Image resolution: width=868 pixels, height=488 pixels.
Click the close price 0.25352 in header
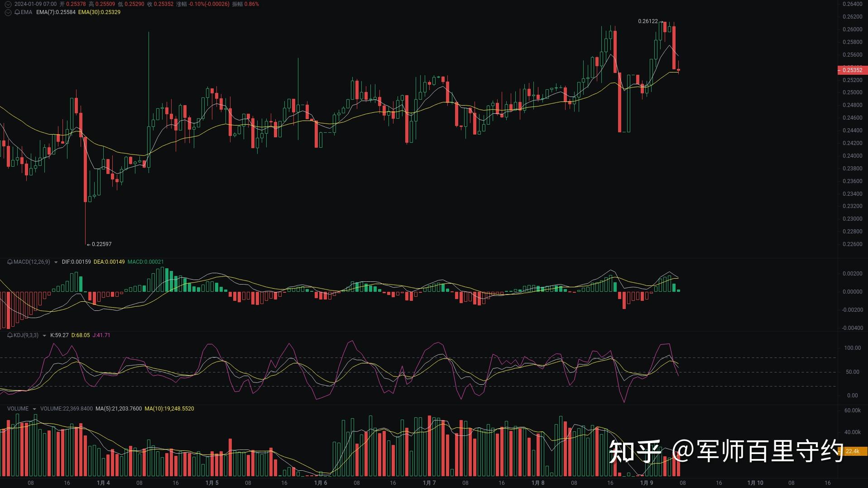(x=163, y=4)
